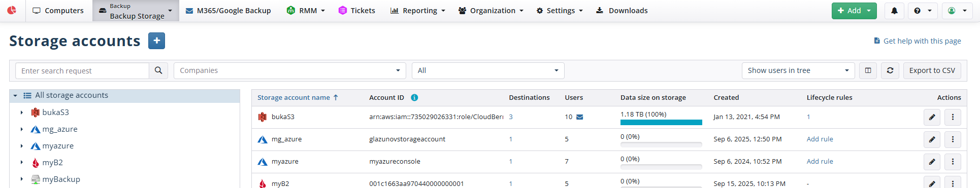Expand the myB2 tree node
980x188 pixels.
[21, 163]
